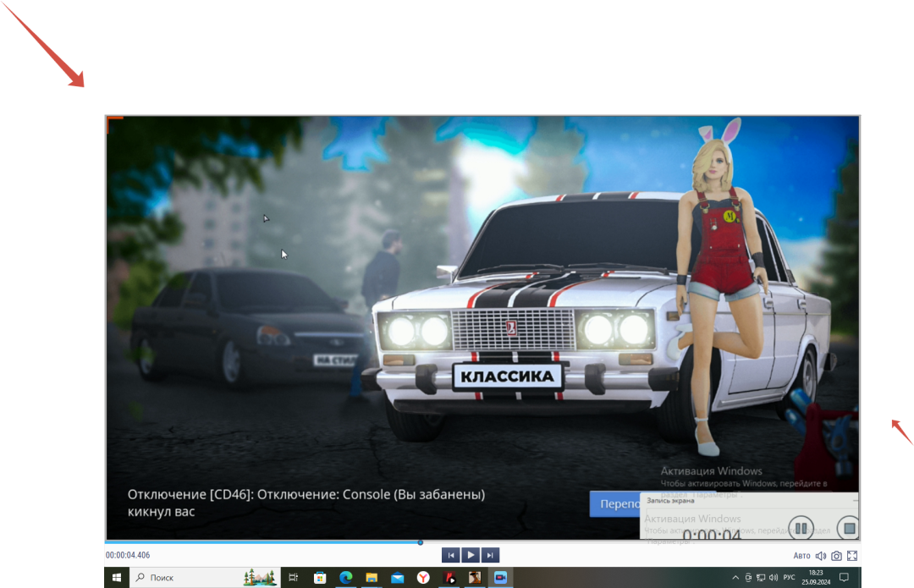The width and height of the screenshot is (914, 588).
Task: Switch player to fullscreen mode
Action: tap(852, 556)
